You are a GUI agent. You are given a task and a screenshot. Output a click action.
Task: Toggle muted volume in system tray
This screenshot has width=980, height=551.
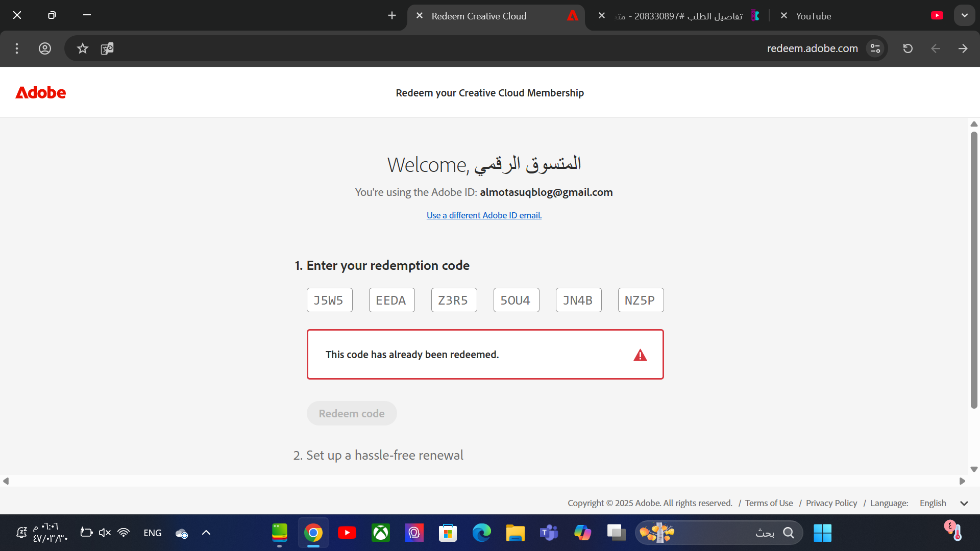(105, 533)
